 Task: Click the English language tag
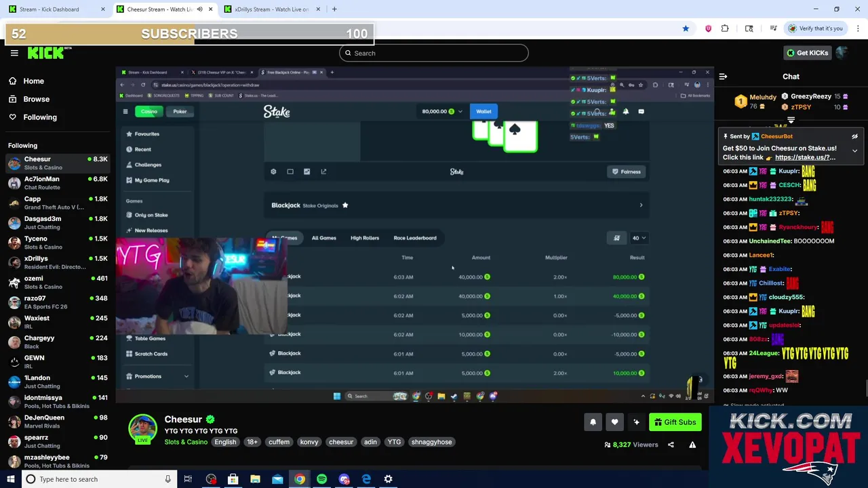point(225,442)
